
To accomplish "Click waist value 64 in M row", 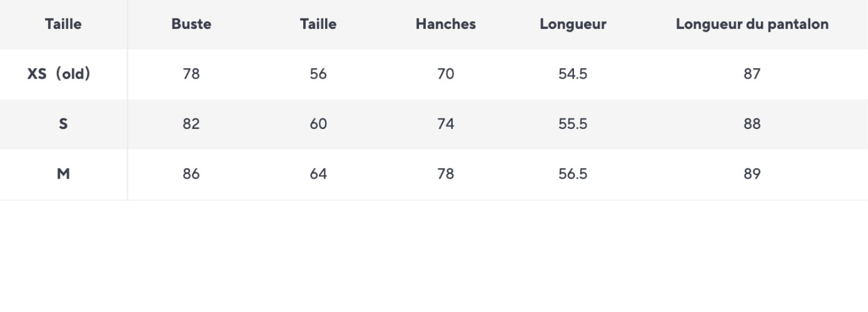I will pos(318,174).
